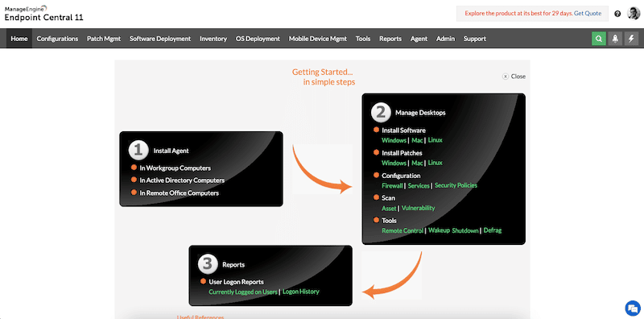Click Linux under Install Patches
Image resolution: width=644 pixels, height=319 pixels.
(x=436, y=163)
